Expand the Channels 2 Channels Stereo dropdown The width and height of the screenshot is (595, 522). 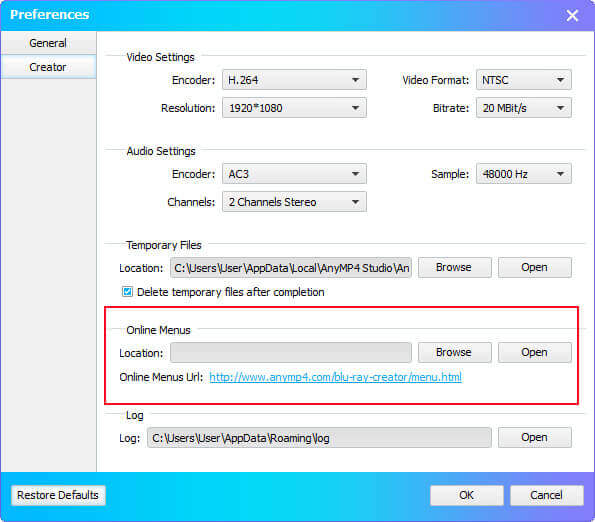point(294,202)
